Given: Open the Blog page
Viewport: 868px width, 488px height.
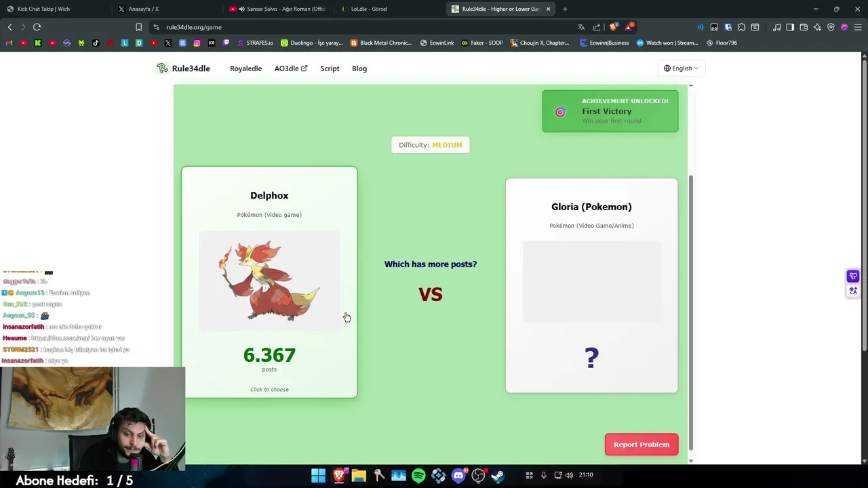Looking at the screenshot, I should pyautogui.click(x=359, y=68).
